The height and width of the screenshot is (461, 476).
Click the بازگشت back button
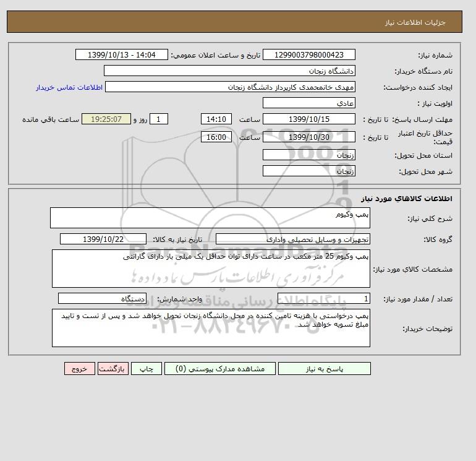coord(113,369)
